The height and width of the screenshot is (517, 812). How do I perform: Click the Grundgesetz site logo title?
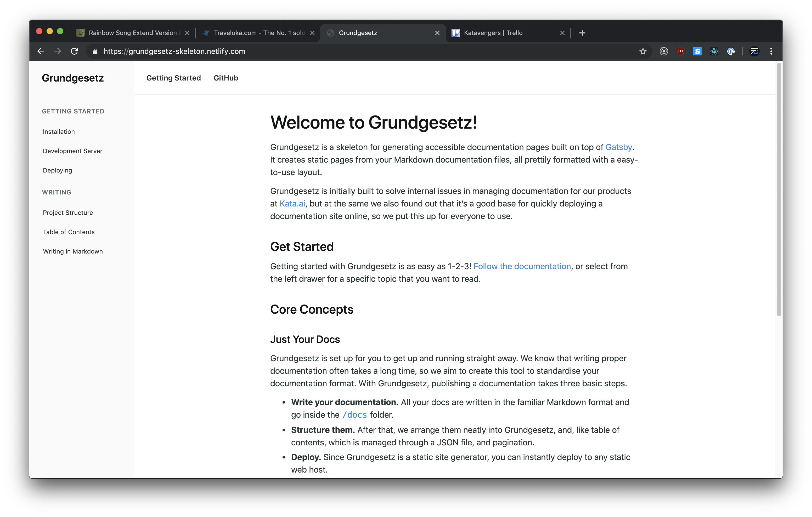click(73, 78)
